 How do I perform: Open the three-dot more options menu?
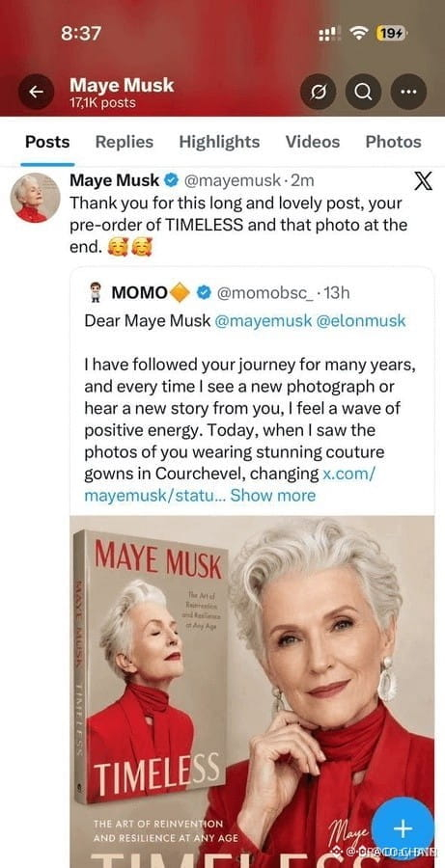[x=408, y=92]
